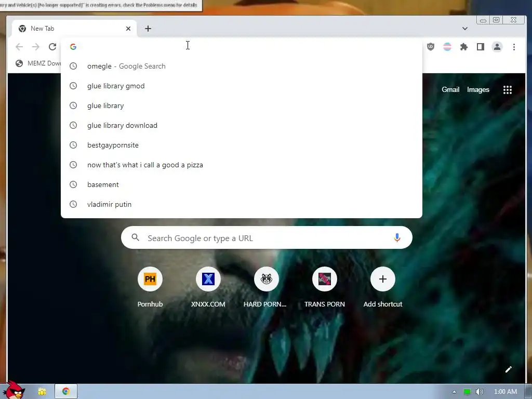This screenshot has width=532, height=399.
Task: Open the XNXX.COM shortcut tile
Action: [208, 287]
